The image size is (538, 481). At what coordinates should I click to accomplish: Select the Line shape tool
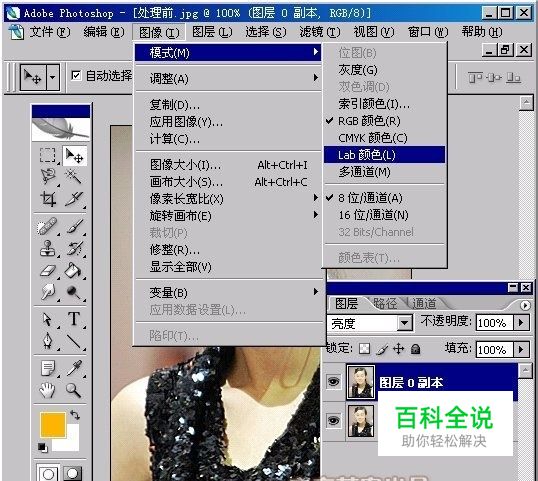tap(73, 341)
